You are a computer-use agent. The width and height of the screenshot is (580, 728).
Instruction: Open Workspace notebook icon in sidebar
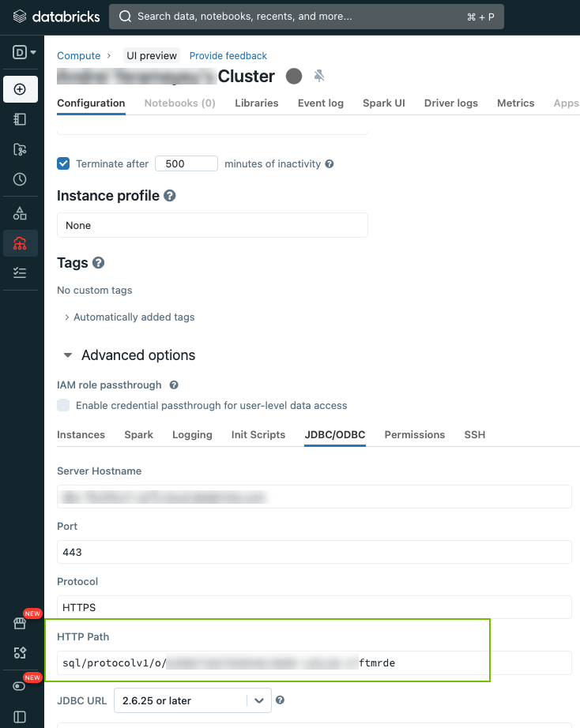point(21,119)
